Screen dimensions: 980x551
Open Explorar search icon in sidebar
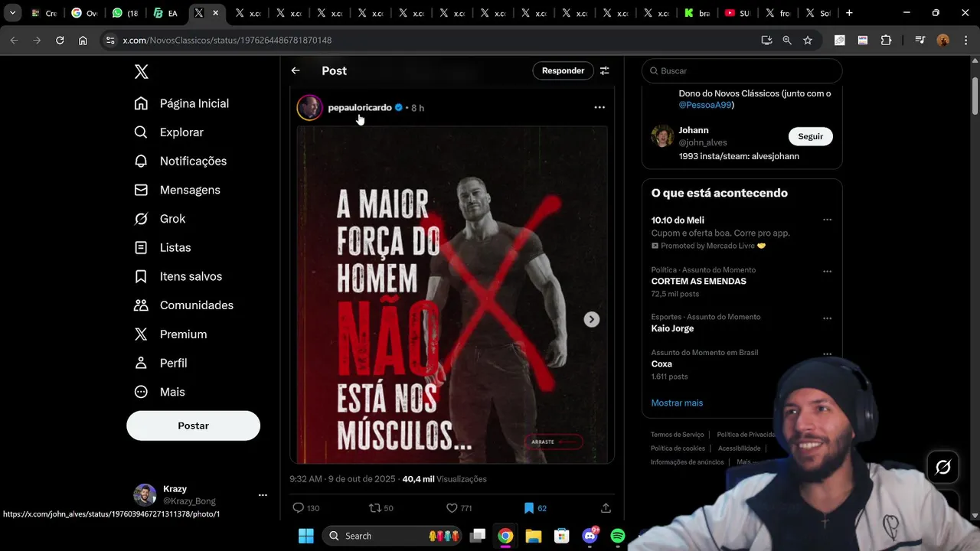pyautogui.click(x=141, y=132)
